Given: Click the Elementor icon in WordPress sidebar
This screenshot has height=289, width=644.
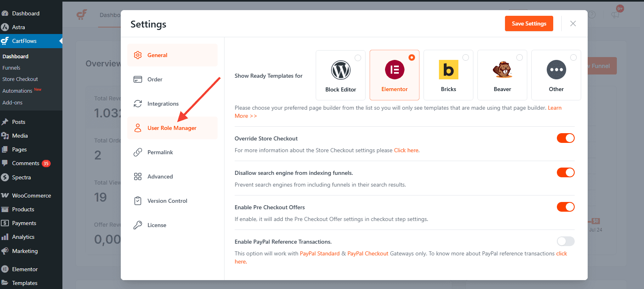Looking at the screenshot, I should pyautogui.click(x=5, y=269).
